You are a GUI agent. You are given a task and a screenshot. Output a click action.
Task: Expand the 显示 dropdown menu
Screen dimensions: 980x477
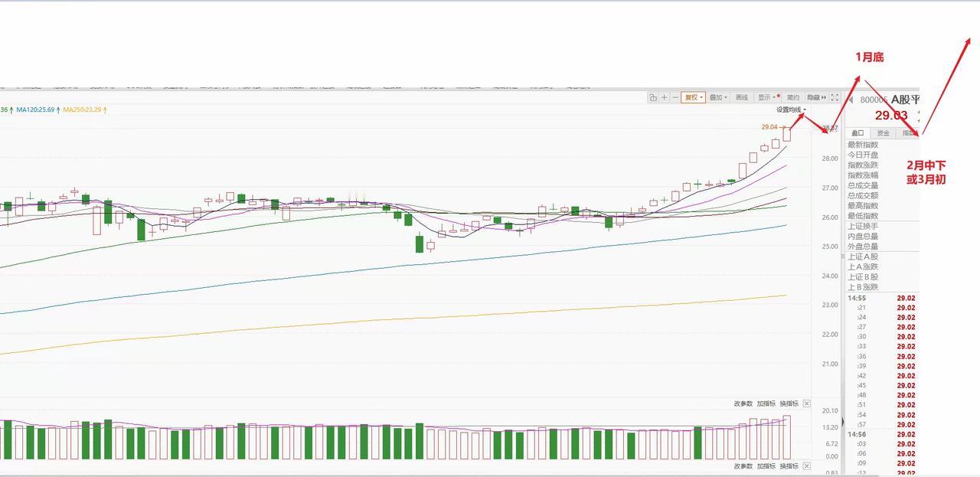point(766,98)
